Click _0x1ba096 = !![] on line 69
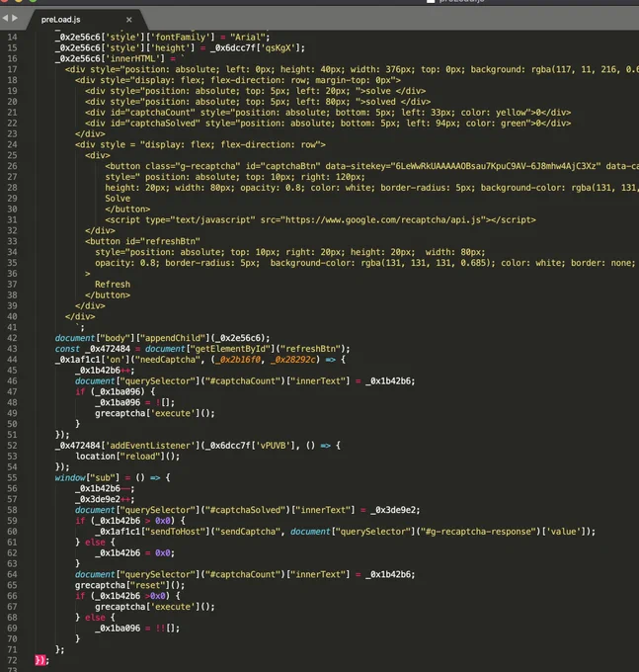Viewport: 639px width, 672px height. tap(137, 628)
